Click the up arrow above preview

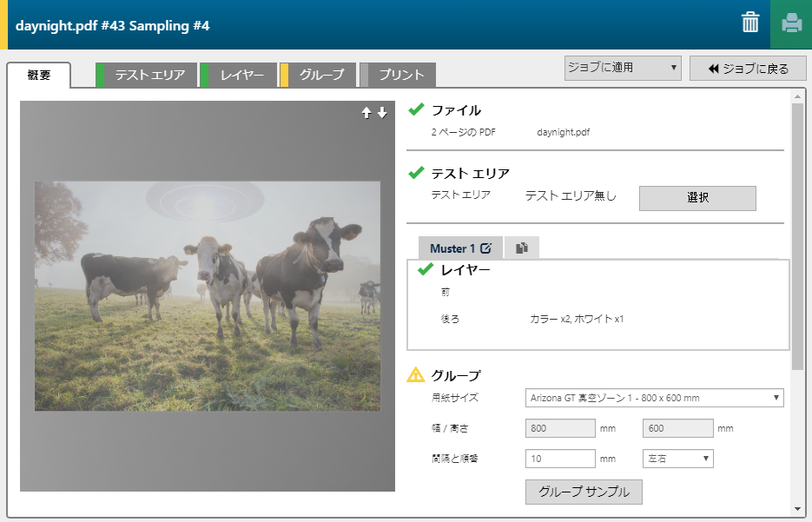point(366,113)
